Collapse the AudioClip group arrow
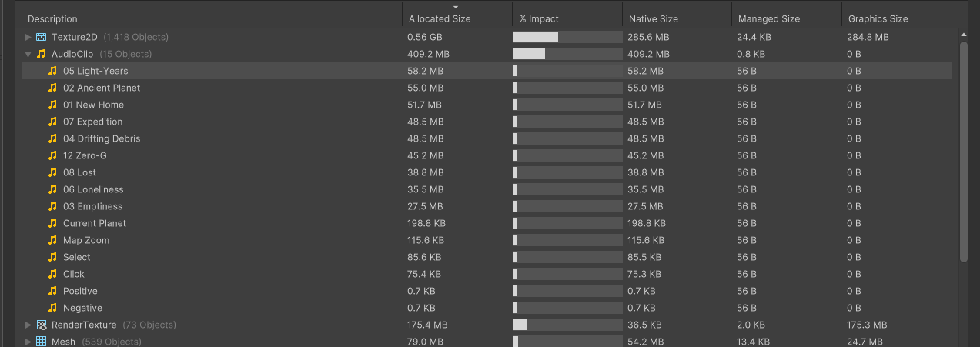The image size is (980, 347). (28, 54)
